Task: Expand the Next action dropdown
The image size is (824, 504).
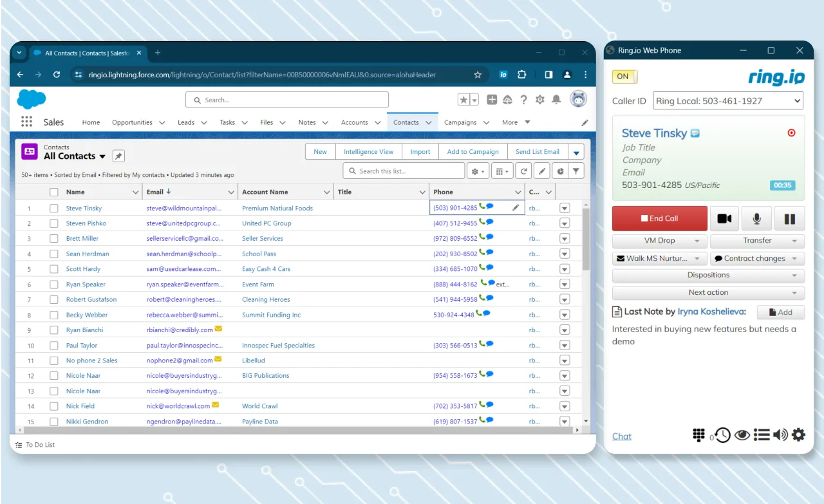Action: (708, 293)
